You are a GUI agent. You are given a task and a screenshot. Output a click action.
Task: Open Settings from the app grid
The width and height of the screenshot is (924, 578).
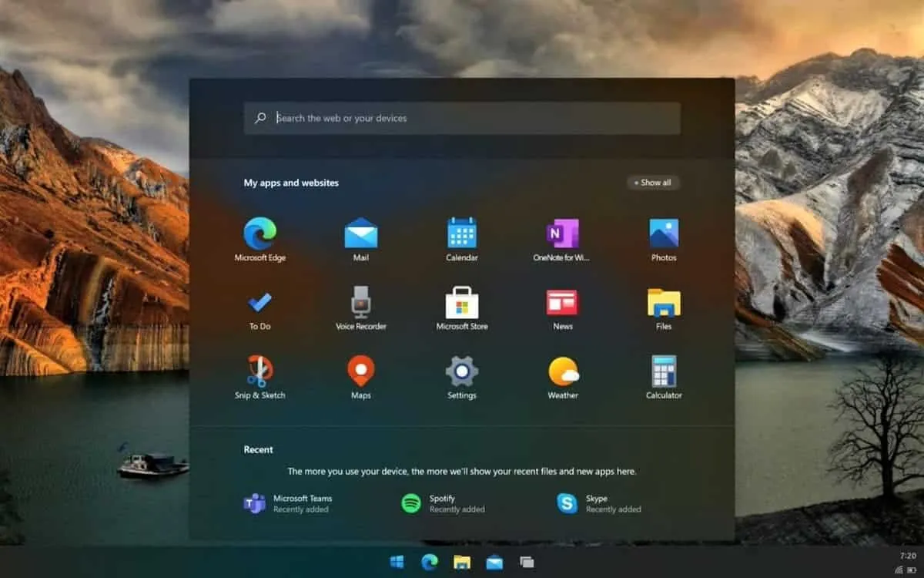pyautogui.click(x=461, y=371)
